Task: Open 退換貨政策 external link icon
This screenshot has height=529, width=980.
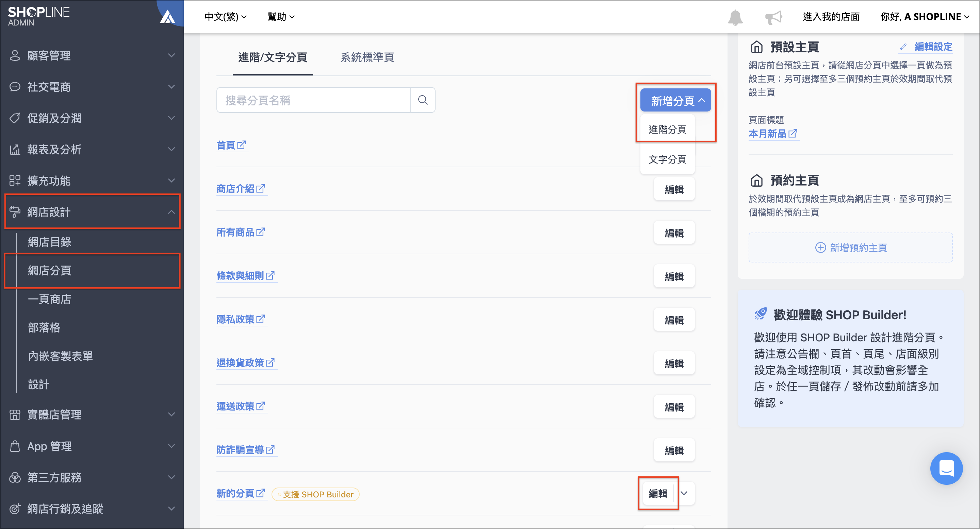Action: pyautogui.click(x=270, y=362)
